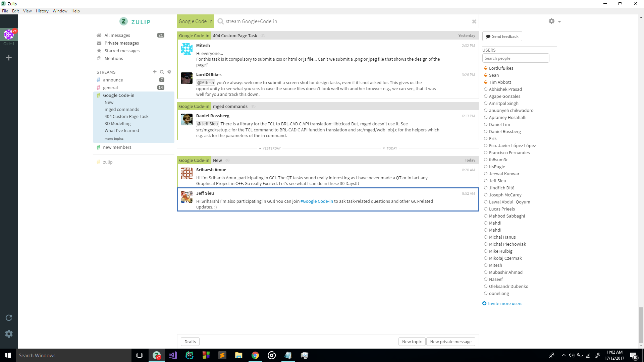Viewport: 644px width, 362px height.
Task: Select the zulip stream
Action: [x=108, y=162]
